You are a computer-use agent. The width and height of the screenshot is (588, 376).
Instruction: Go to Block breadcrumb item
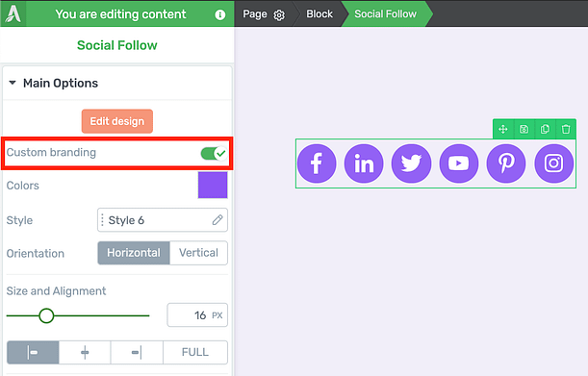[320, 13]
